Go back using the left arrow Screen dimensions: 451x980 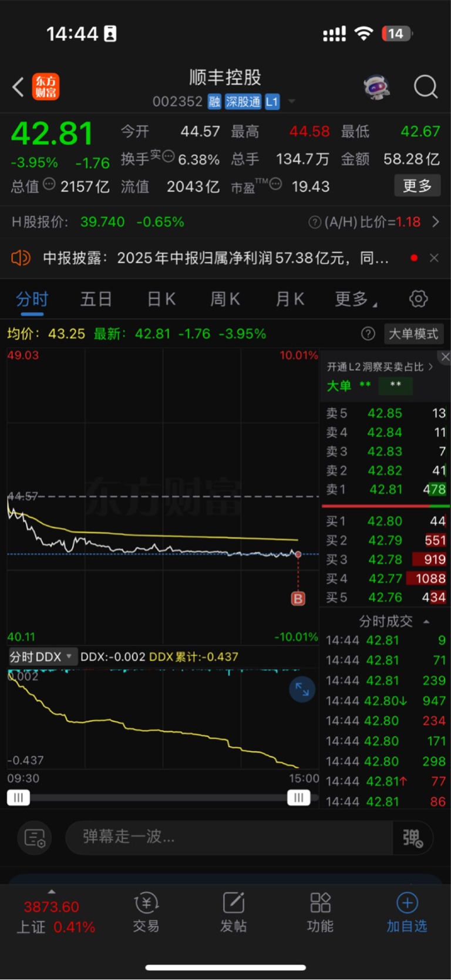[x=18, y=87]
